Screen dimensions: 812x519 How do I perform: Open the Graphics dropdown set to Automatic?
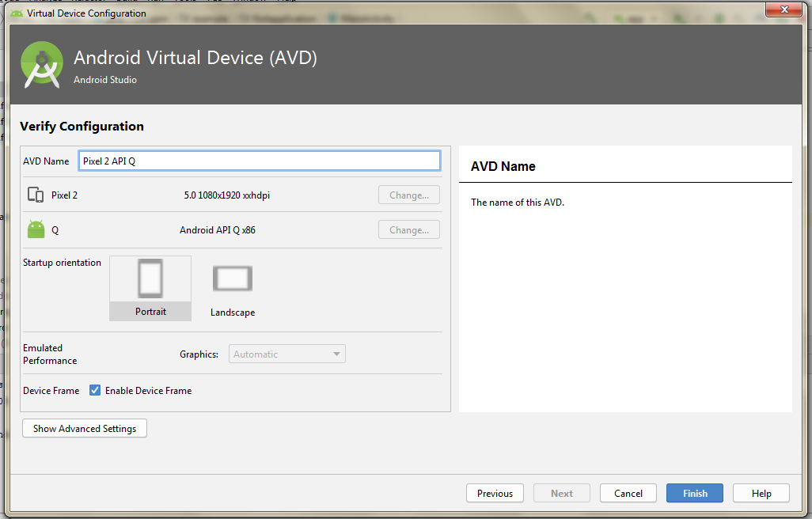coord(287,354)
